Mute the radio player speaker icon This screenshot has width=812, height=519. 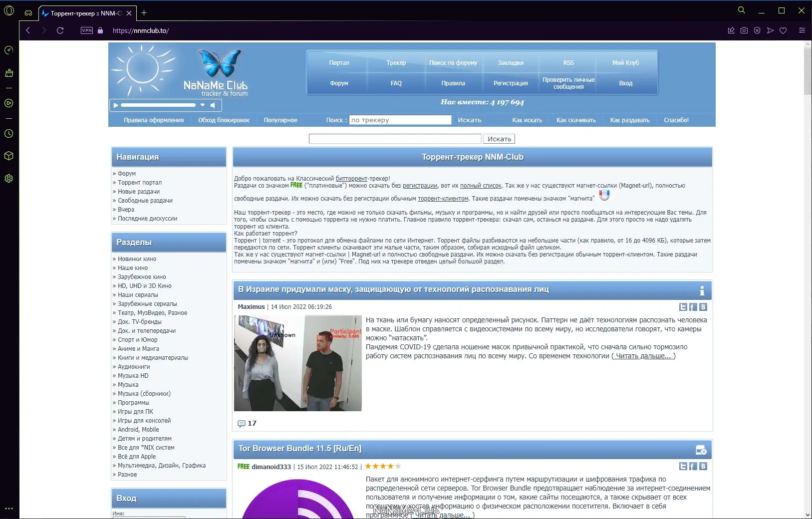coord(213,105)
